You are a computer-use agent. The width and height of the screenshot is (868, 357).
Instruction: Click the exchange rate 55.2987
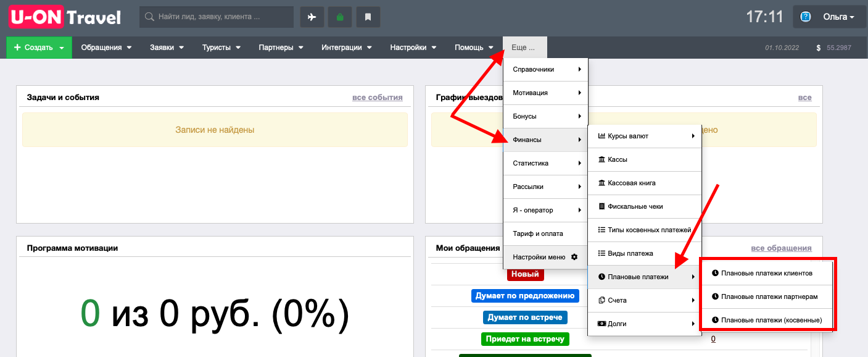(839, 48)
